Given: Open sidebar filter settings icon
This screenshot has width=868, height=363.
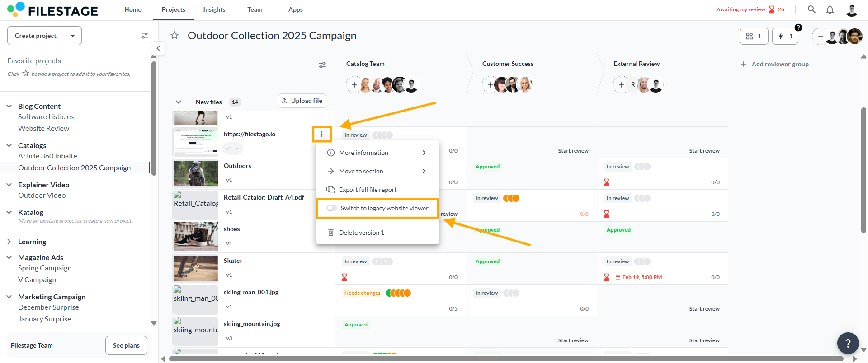Looking at the screenshot, I should pyautogui.click(x=145, y=36).
